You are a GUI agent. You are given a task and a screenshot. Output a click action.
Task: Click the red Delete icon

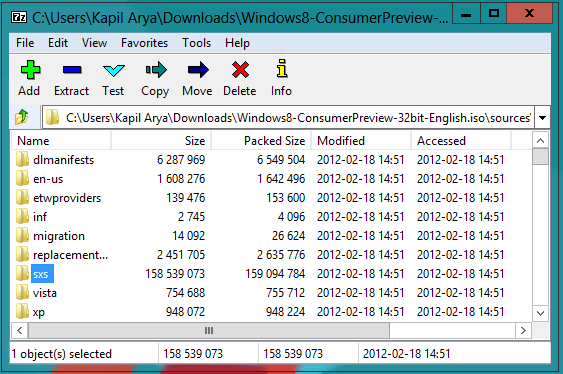(240, 70)
